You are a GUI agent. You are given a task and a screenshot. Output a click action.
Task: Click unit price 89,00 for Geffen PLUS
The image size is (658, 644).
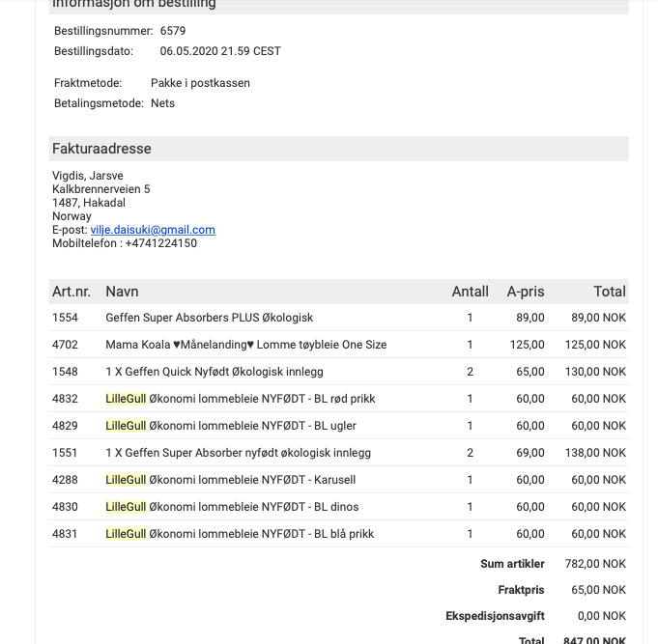(x=530, y=318)
